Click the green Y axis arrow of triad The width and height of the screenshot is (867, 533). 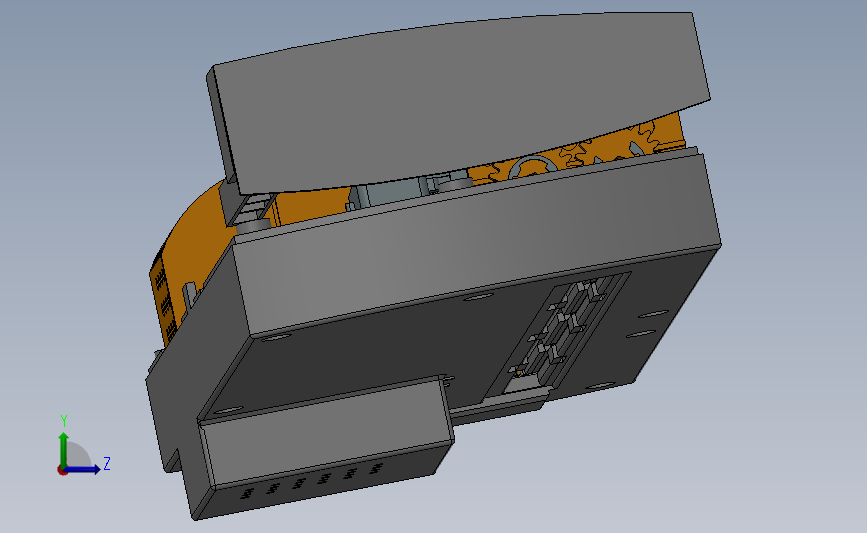pos(64,449)
